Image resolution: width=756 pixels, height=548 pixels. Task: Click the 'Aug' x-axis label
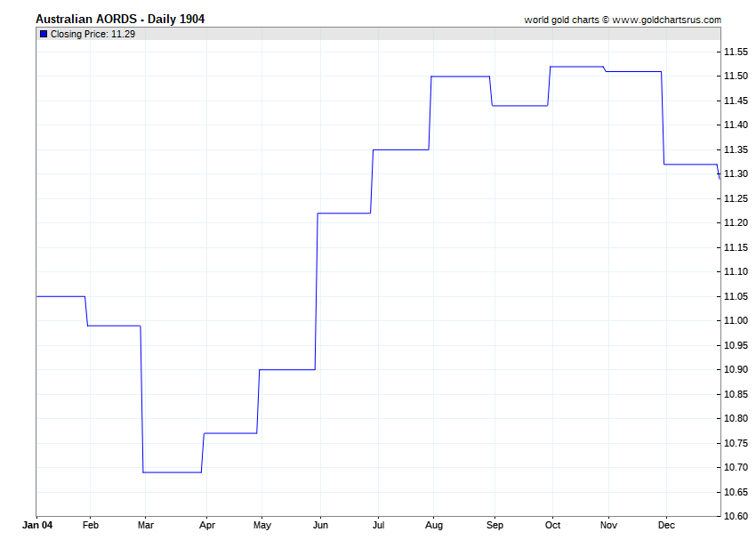433,526
